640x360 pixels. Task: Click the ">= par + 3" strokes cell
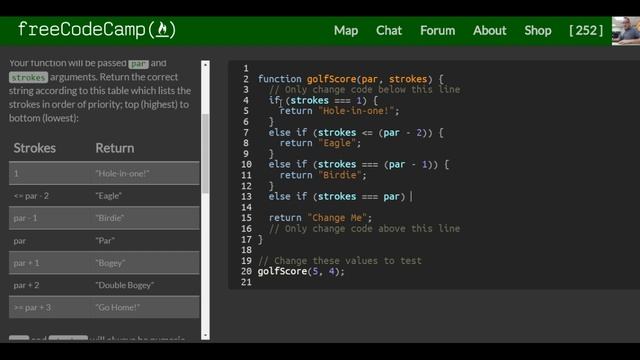click(32, 307)
